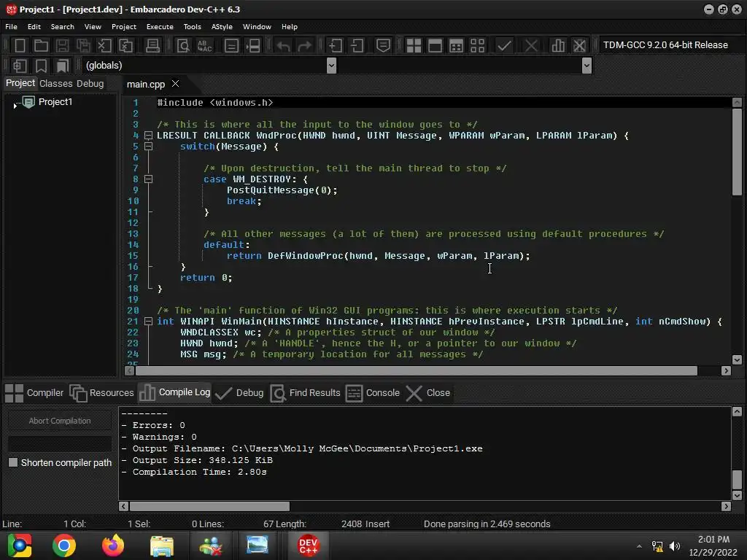Select the Compiler tab in bottom panel
Viewport: 747px width, 560px height.
[34, 393]
